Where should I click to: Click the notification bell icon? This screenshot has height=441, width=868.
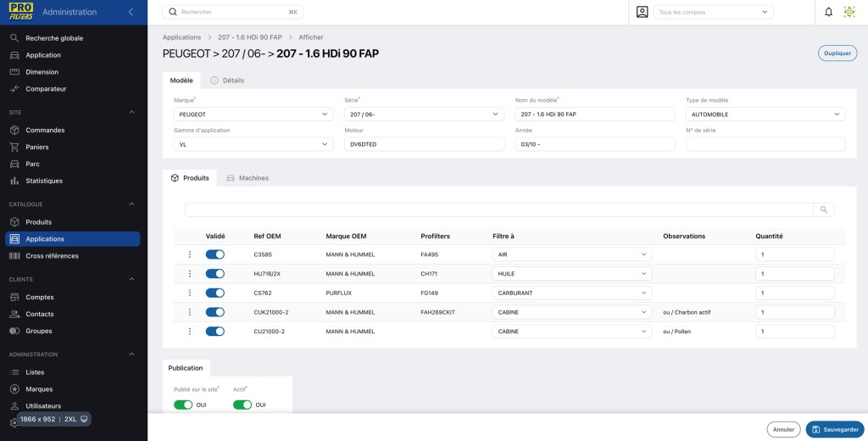(x=828, y=12)
